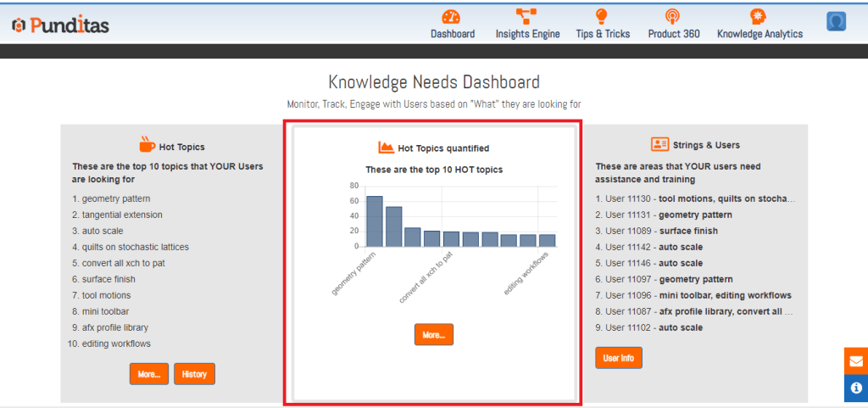Click the Dashboard gauge icon
Screen dimensions: 868x408
(452, 17)
